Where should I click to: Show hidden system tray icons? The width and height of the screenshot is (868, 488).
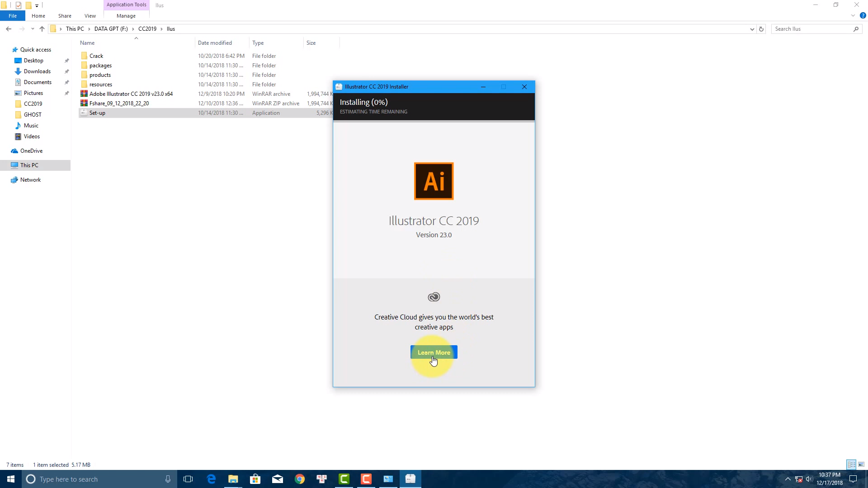click(788, 479)
